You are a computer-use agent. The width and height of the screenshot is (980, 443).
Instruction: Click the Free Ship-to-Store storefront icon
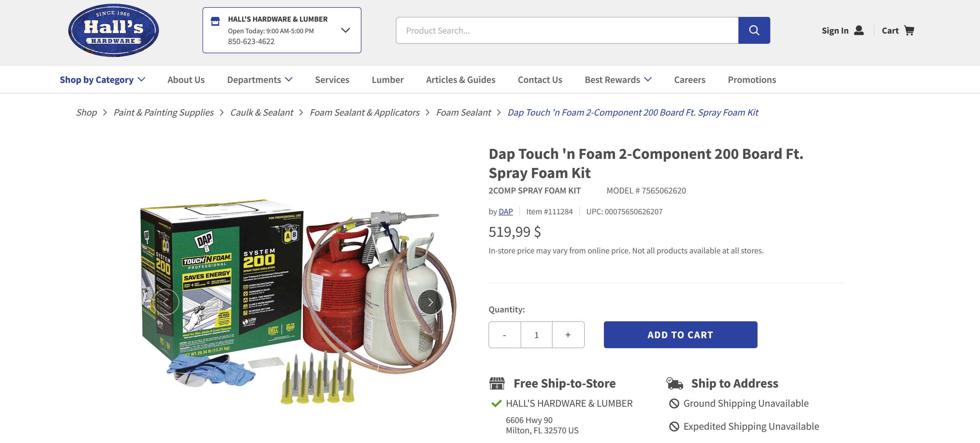tap(497, 383)
